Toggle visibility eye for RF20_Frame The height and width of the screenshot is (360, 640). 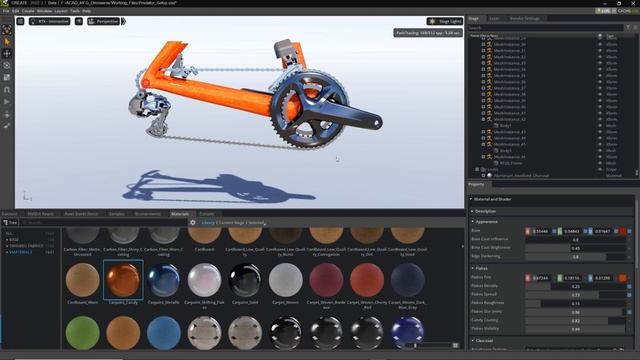coord(600,163)
